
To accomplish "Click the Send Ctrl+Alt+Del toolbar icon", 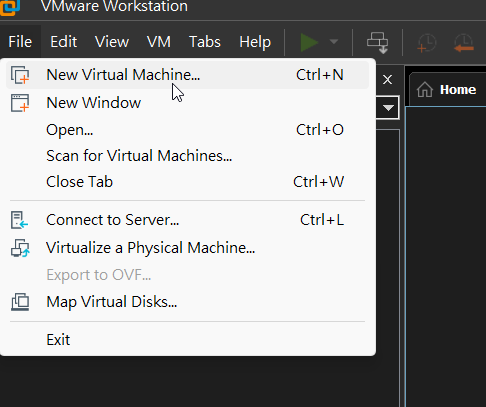I will coord(378,43).
